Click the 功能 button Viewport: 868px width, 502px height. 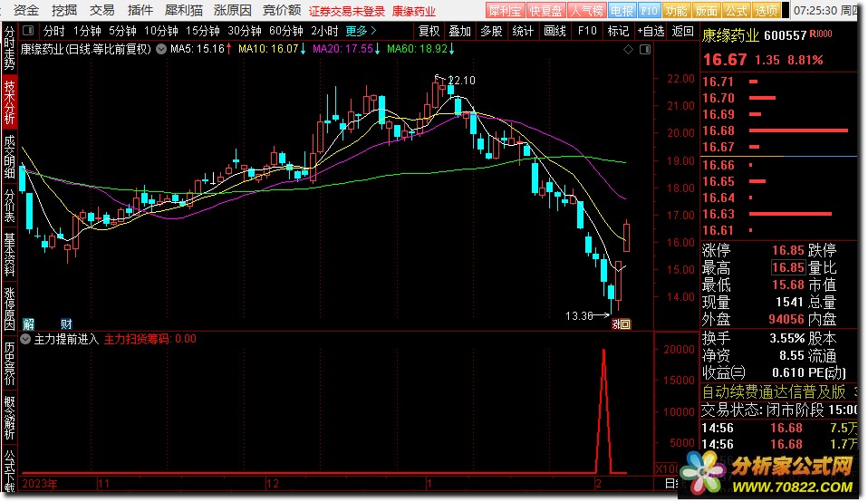[x=677, y=11]
